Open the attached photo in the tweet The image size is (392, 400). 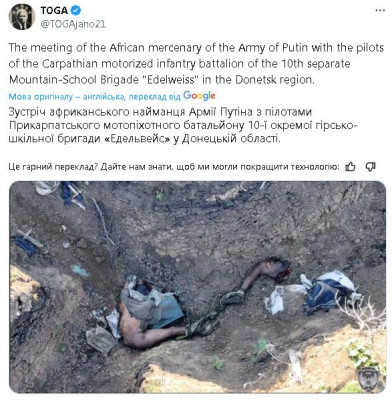(198, 287)
